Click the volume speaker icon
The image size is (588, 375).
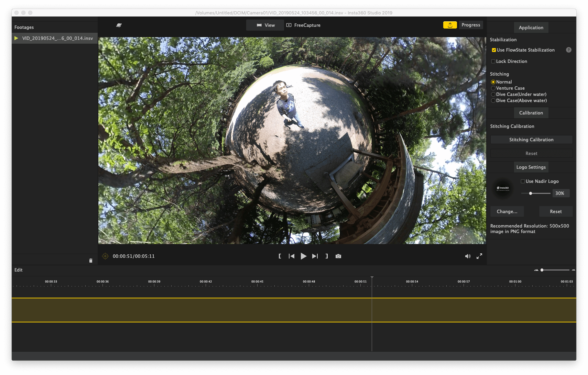tap(468, 256)
